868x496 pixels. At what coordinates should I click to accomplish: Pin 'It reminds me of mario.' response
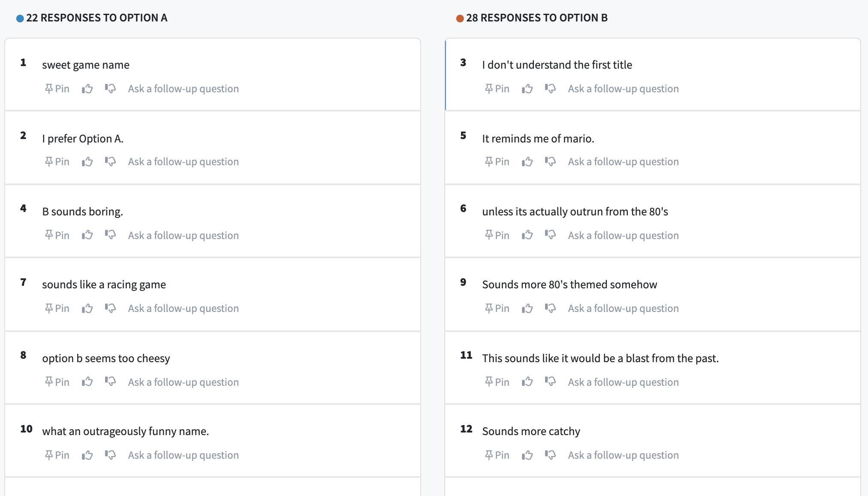coord(497,162)
